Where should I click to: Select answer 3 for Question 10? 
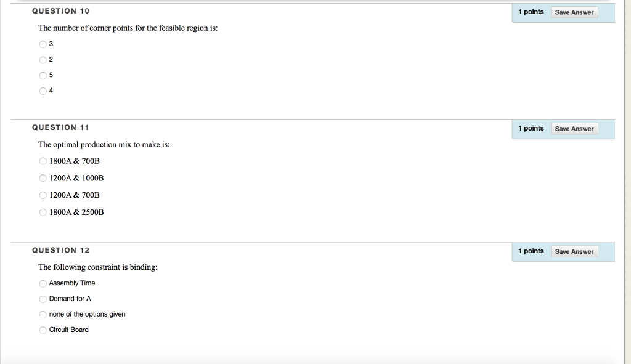43,44
